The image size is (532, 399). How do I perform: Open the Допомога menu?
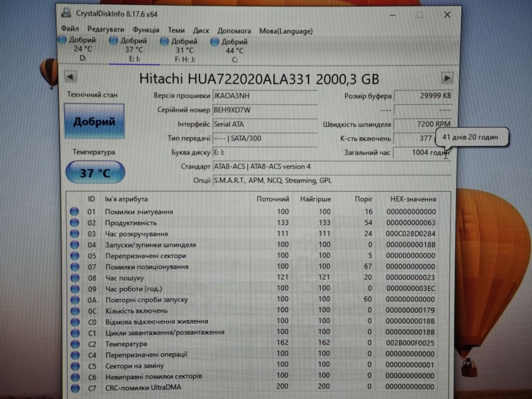click(x=234, y=31)
